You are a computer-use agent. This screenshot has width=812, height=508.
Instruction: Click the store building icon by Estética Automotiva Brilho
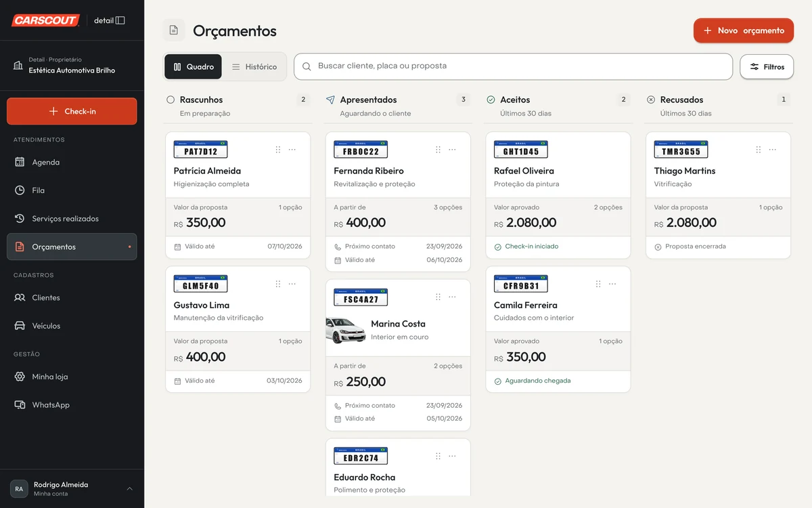18,65
